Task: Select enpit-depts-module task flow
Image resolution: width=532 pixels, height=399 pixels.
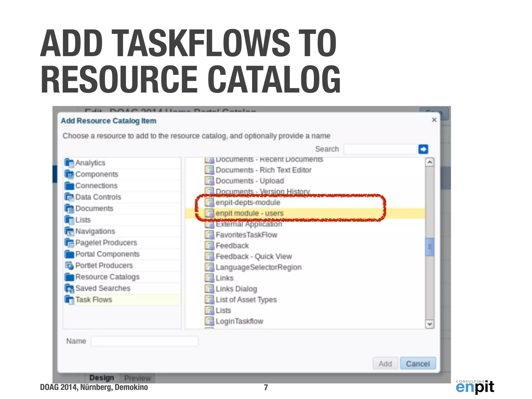Action: (248, 202)
